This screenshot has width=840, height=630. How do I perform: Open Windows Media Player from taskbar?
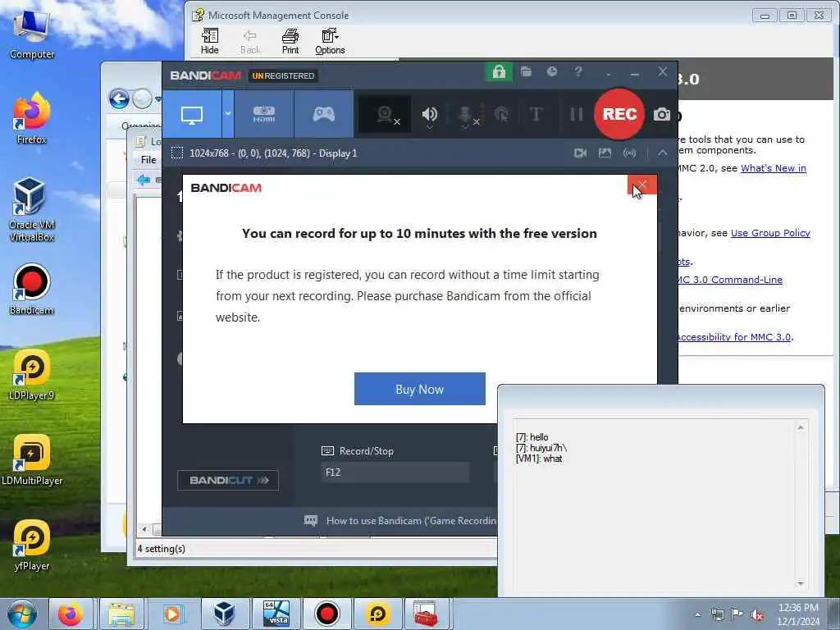point(172,614)
